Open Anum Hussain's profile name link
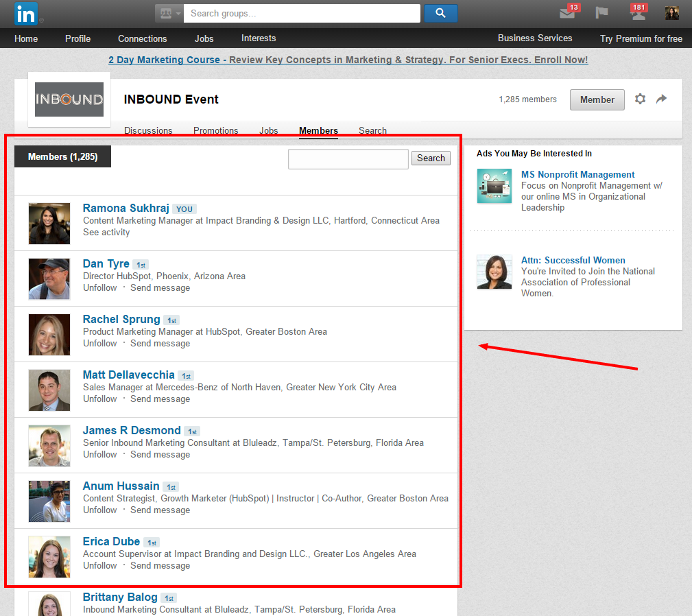This screenshot has width=692, height=616. [x=121, y=486]
